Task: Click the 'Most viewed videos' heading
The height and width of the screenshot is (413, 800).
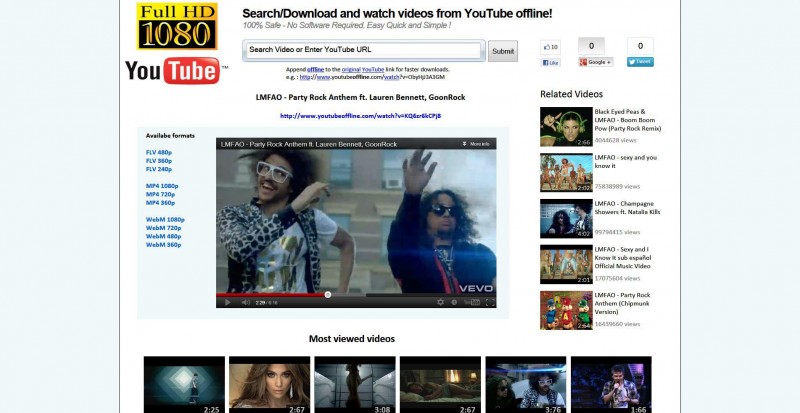Action: (x=352, y=339)
